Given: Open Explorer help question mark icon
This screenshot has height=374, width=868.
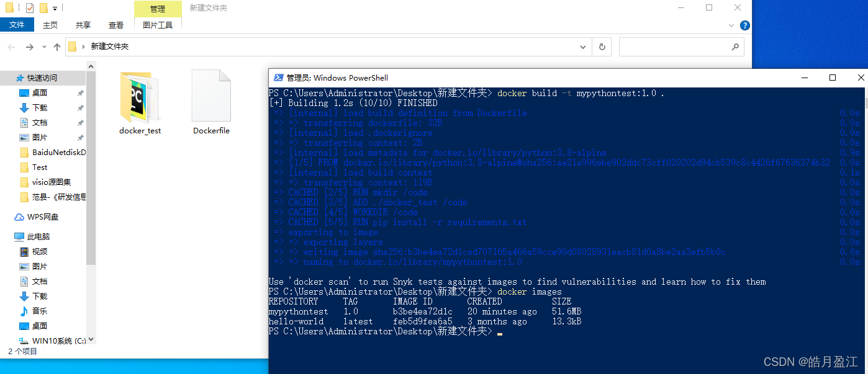Looking at the screenshot, I should (x=745, y=25).
